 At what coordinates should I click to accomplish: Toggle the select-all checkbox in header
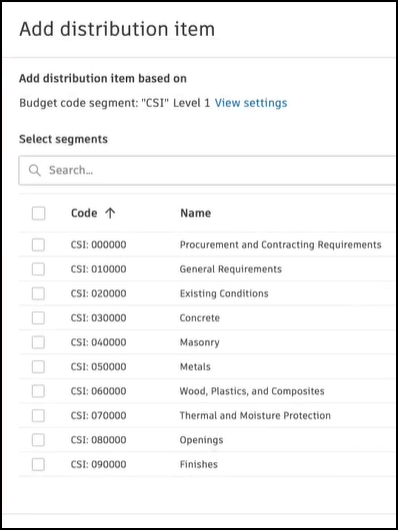click(x=38, y=213)
